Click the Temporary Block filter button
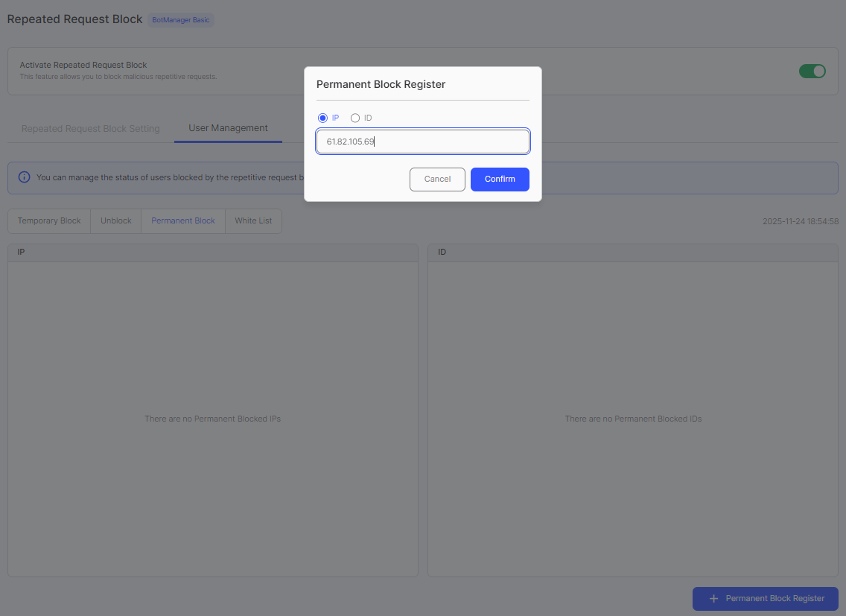This screenshot has width=846, height=616. 48,220
